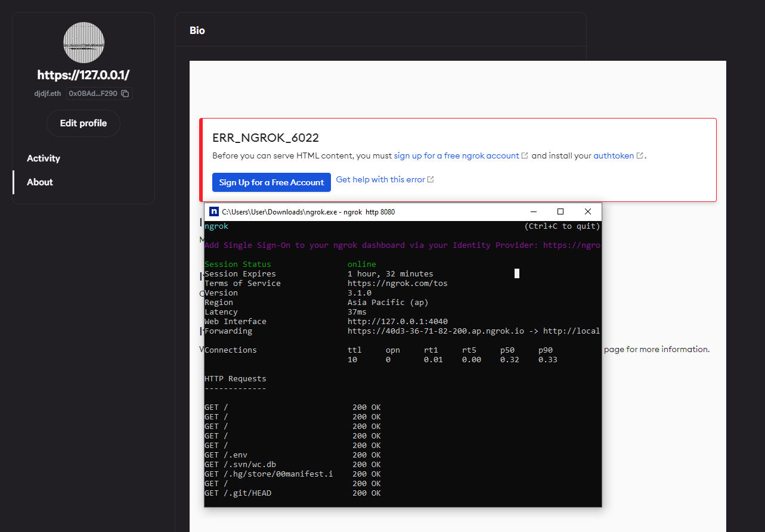
Task: Click the ERR_NGROK_6022 error title
Action: [265, 138]
